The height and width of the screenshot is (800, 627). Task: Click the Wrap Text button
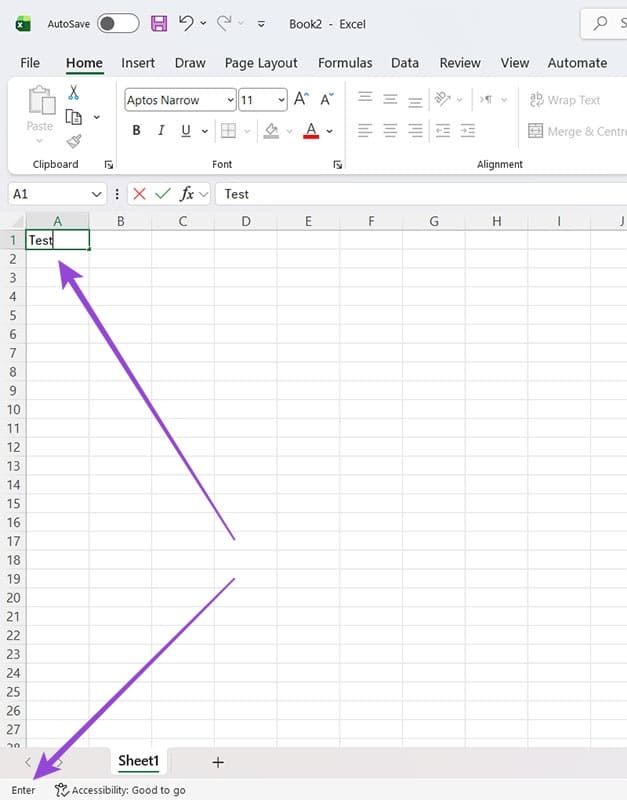pos(564,100)
